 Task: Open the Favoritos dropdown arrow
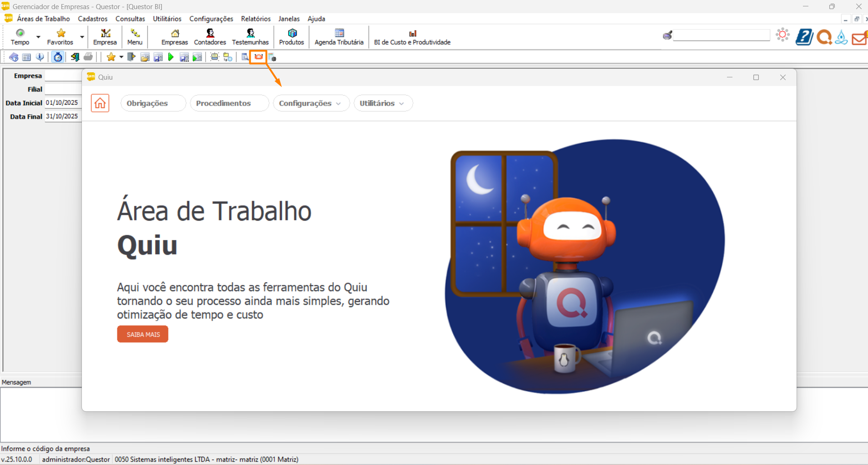point(82,37)
